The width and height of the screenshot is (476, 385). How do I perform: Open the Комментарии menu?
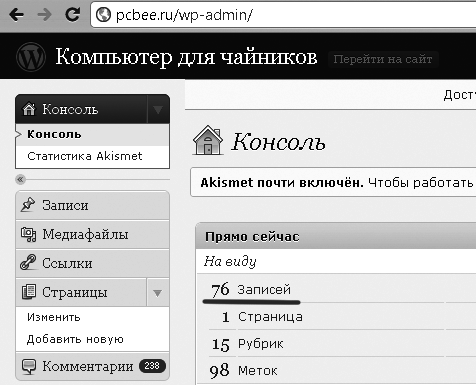click(88, 366)
